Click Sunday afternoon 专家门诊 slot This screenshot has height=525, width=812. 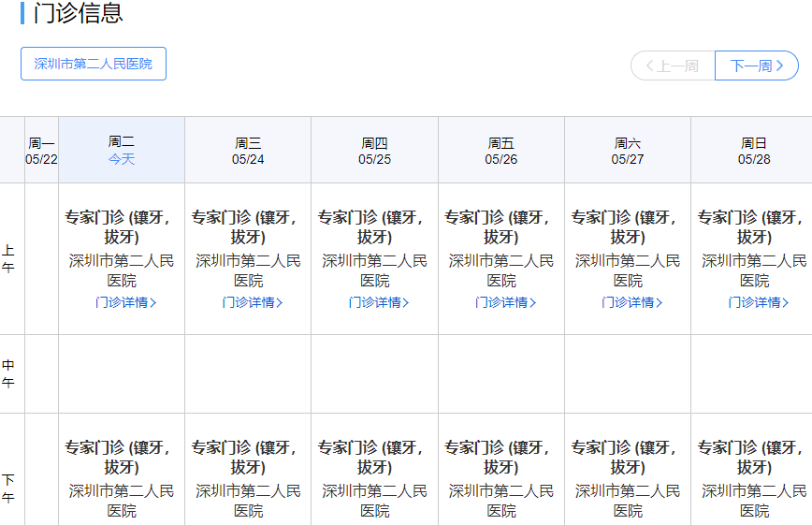tap(754, 457)
